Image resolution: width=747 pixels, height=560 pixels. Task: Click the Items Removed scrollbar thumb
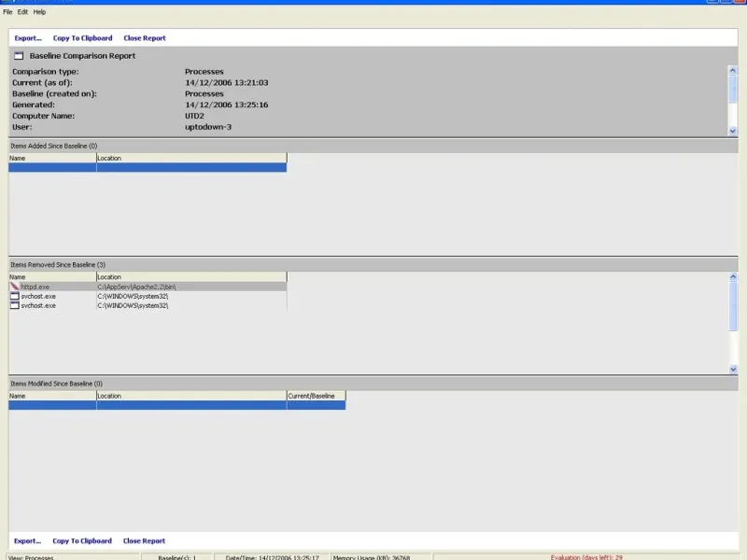click(733, 306)
